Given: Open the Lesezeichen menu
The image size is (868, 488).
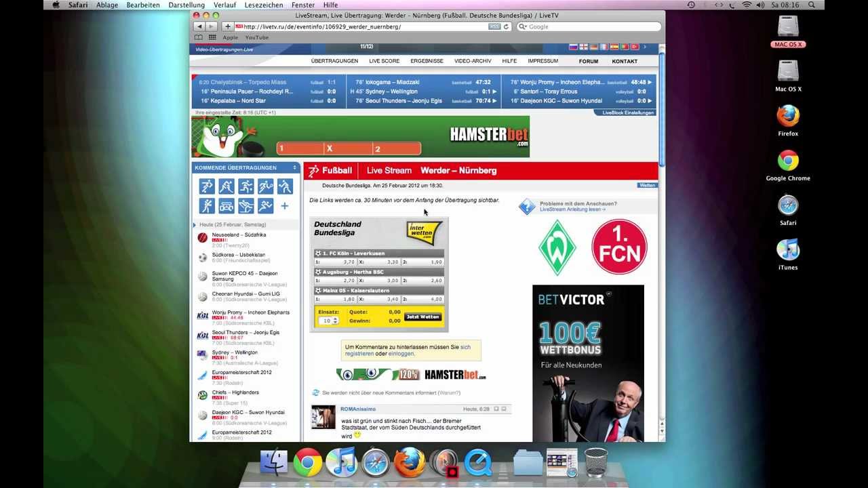Looking at the screenshot, I should pyautogui.click(x=264, y=5).
